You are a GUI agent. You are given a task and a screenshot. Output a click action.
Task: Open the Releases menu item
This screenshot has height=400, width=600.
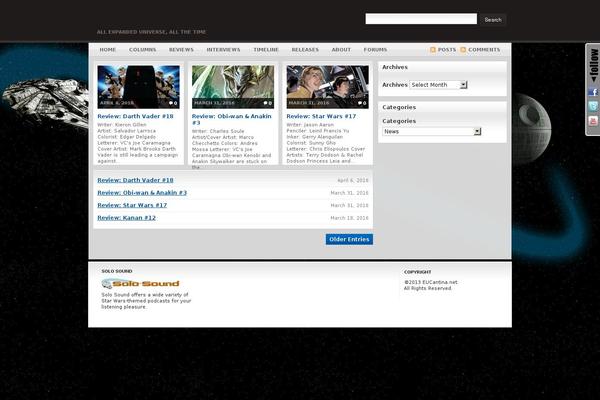[x=305, y=50]
